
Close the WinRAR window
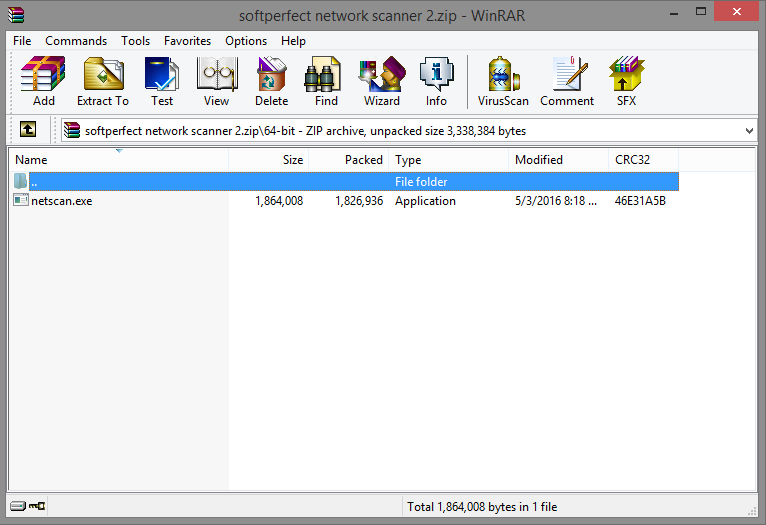(x=737, y=12)
